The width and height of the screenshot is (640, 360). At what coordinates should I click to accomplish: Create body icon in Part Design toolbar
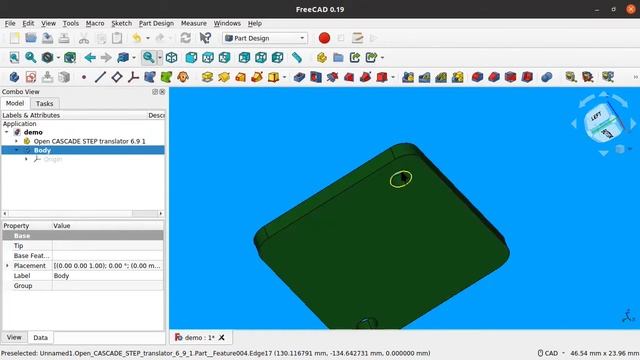click(14, 77)
